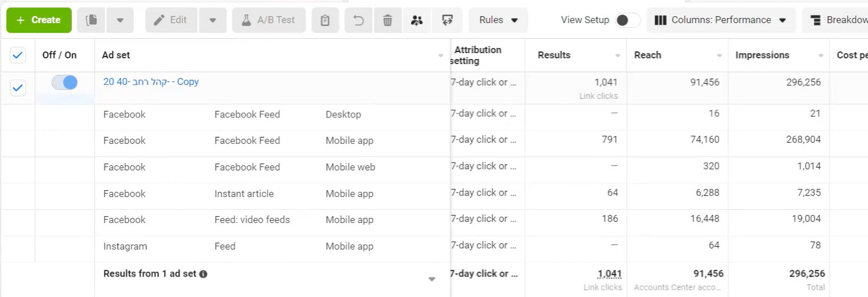Open the dropdown arrow next to Edit
Image resolution: width=868 pixels, height=297 pixels.
tap(212, 20)
